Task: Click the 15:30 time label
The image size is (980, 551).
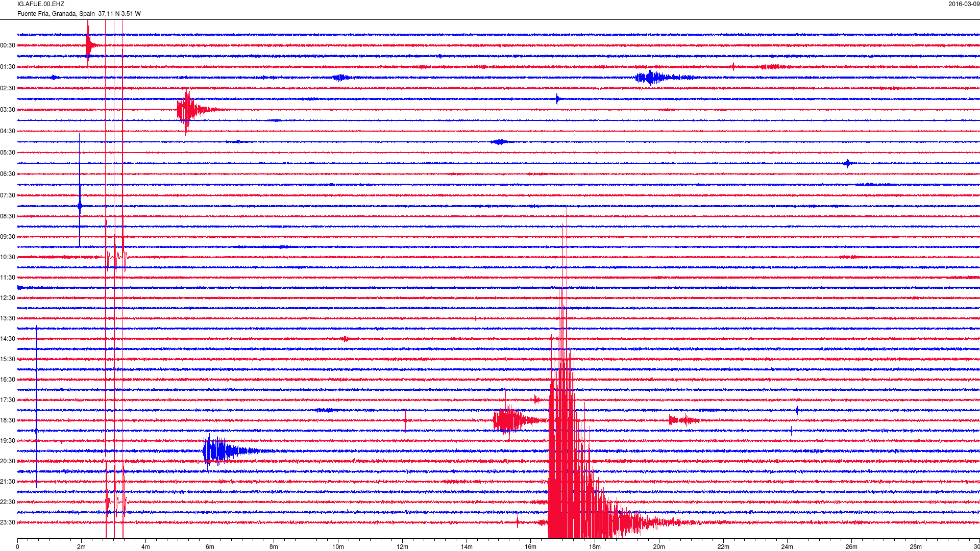Action: (8, 359)
